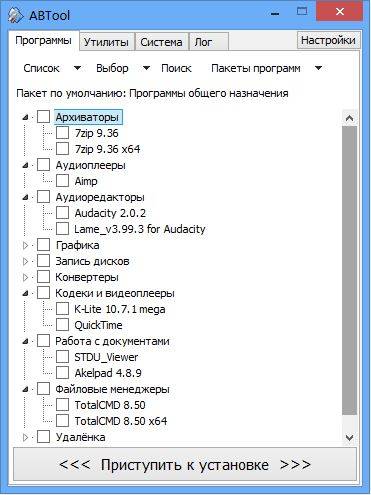Select the QuickTime tree item label
This screenshot has height=495, width=371.
point(98,325)
